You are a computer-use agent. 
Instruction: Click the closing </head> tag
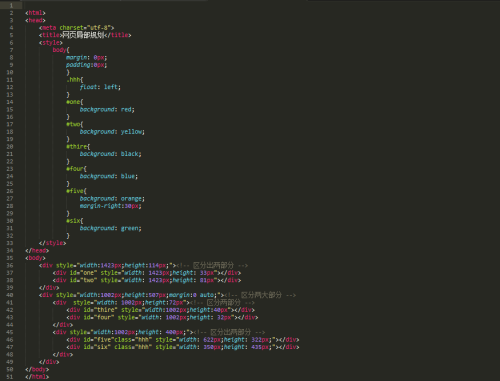click(x=37, y=250)
